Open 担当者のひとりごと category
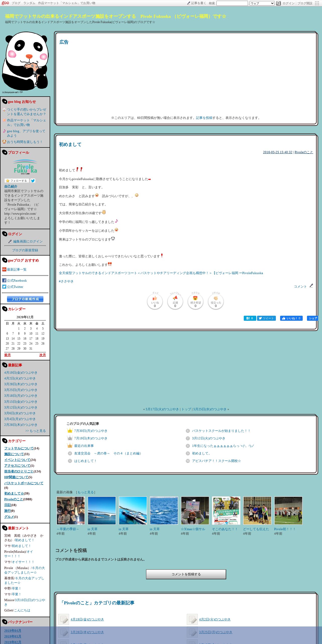Image resolution: width=322 pixels, height=644 pixels. tap(19, 471)
